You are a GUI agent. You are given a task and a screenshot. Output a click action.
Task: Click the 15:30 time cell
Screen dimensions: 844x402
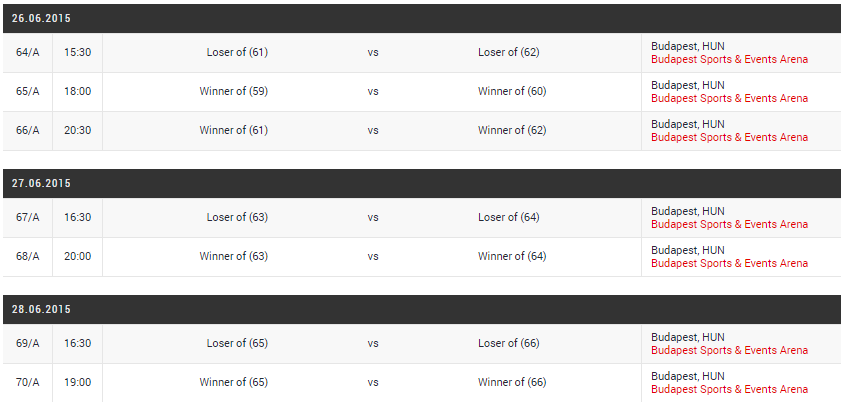(78, 52)
